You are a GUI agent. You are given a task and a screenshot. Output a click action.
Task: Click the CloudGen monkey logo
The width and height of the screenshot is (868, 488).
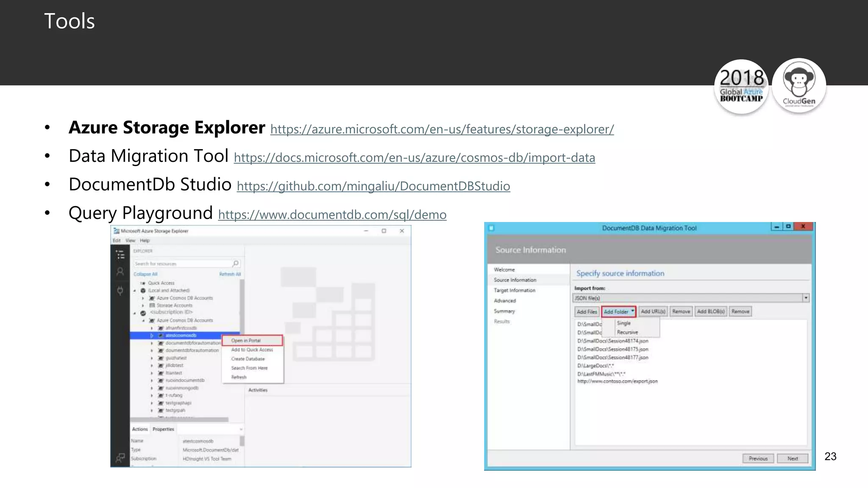(x=799, y=86)
